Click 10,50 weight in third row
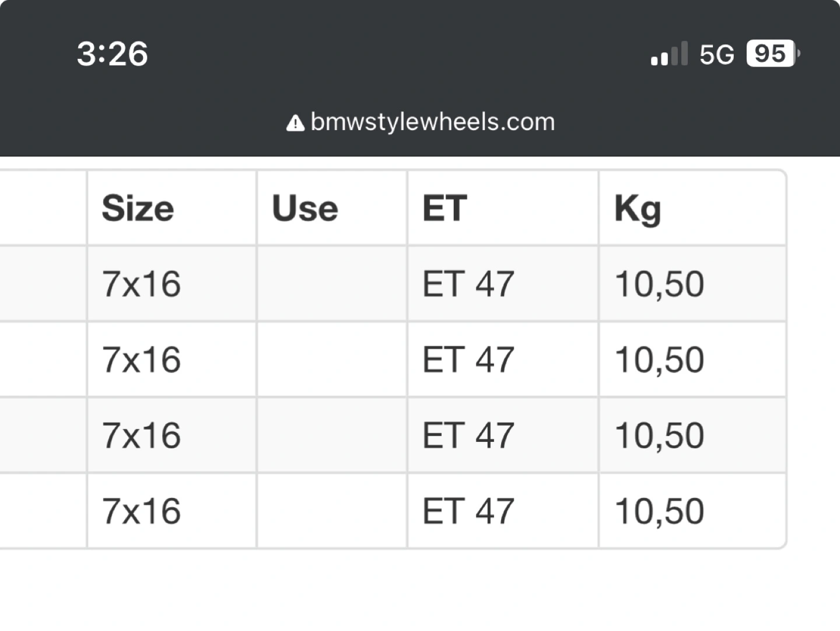Screen dimensions: 840x631 point(660,436)
